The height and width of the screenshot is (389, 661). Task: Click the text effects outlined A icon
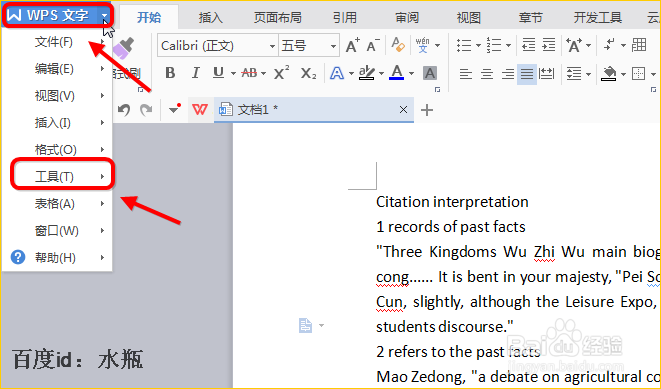coord(336,73)
